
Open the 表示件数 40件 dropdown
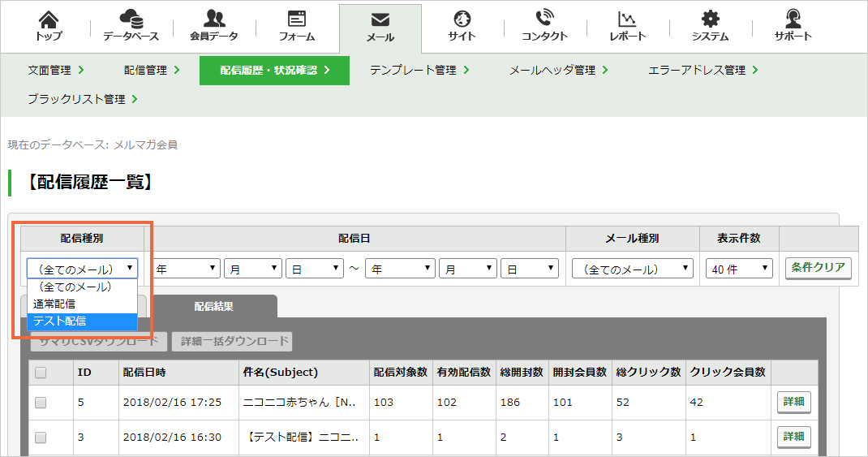(x=739, y=269)
